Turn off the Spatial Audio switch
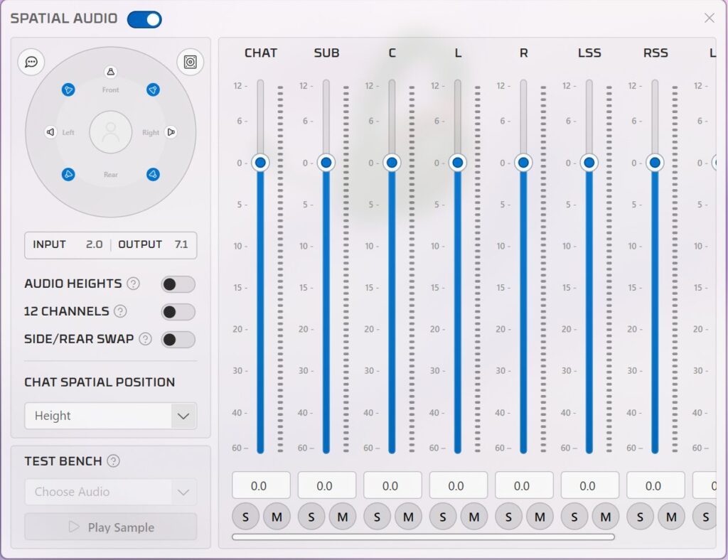This screenshot has height=560, width=728. point(144,19)
